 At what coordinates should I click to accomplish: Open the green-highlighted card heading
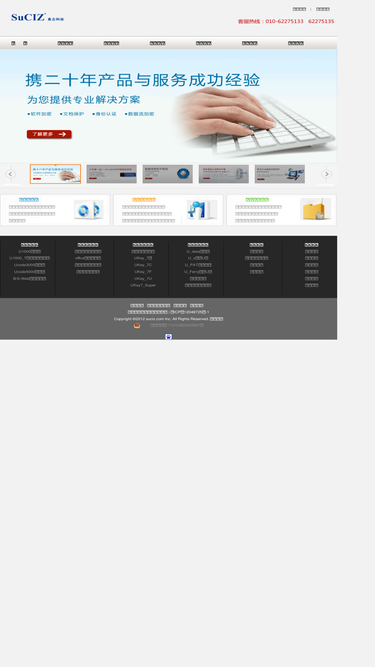tap(257, 200)
